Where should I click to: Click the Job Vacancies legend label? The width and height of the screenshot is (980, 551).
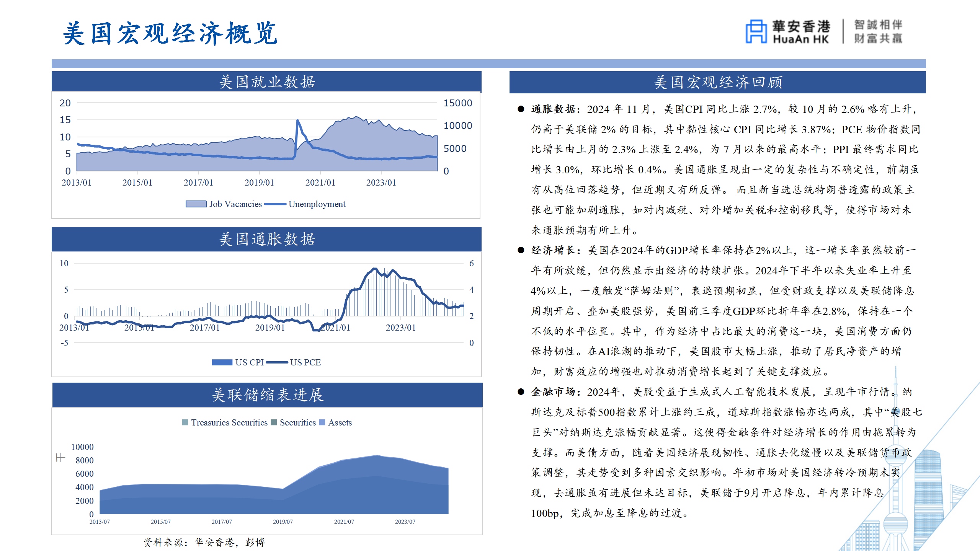(x=235, y=204)
